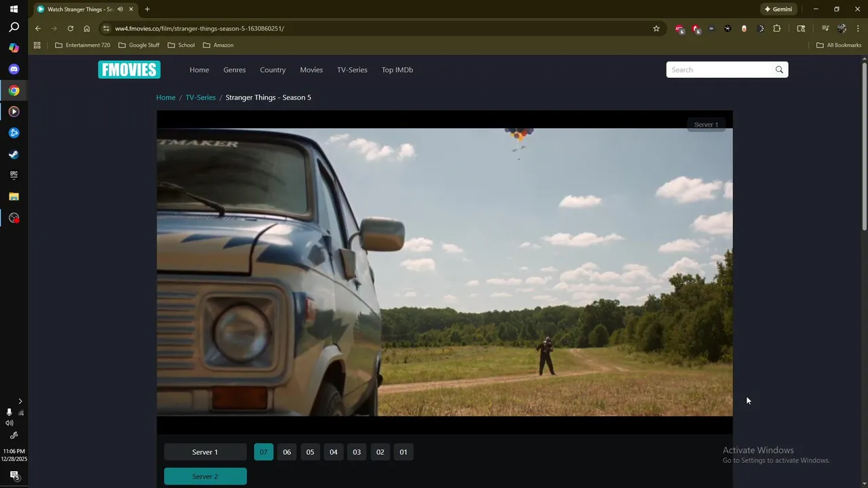
Task: Click the address bar URL
Action: point(199,28)
